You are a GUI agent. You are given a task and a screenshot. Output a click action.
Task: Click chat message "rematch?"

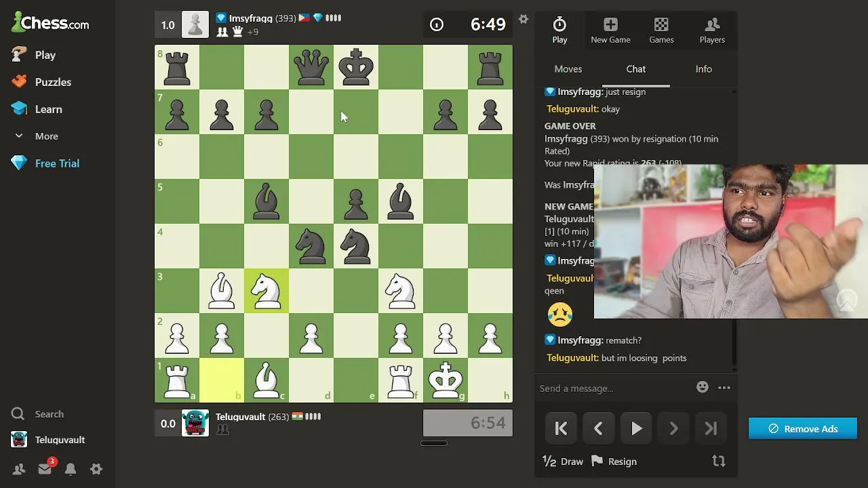(623, 340)
